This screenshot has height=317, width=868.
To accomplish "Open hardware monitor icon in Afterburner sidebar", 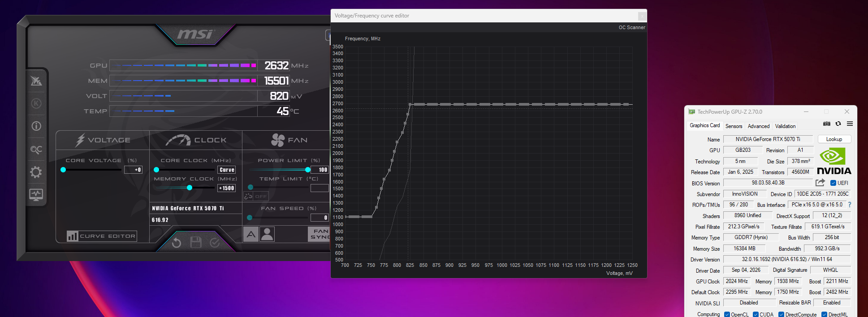I will [36, 195].
